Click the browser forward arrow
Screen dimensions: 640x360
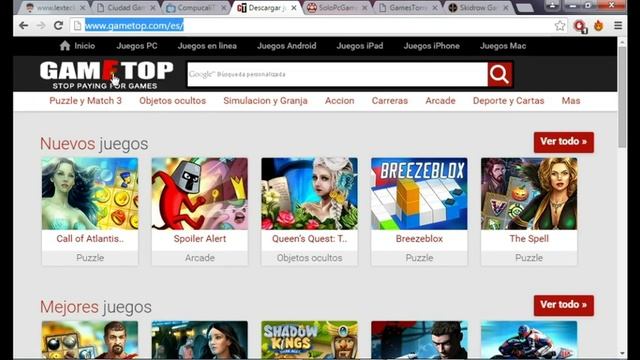point(41,26)
